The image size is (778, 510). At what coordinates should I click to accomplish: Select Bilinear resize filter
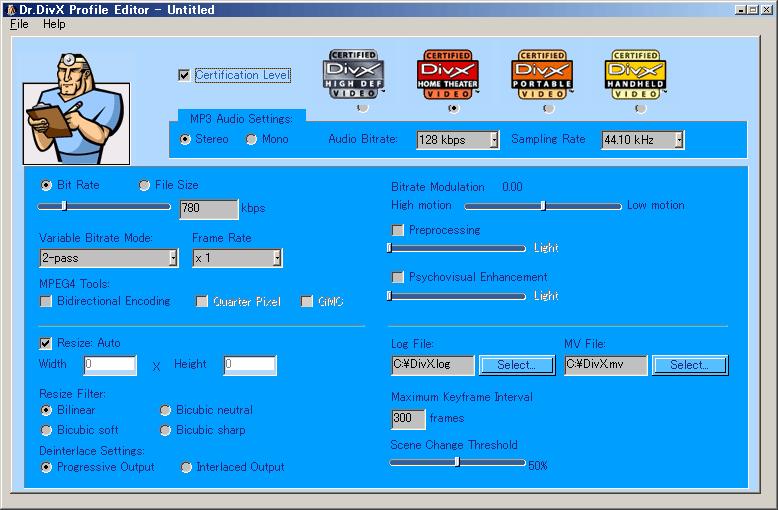[x=46, y=410]
